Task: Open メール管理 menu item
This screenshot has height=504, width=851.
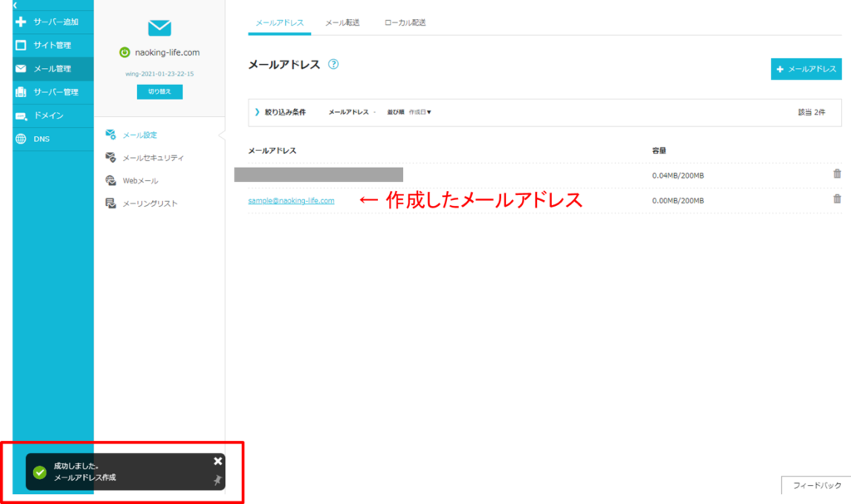Action: (53, 68)
